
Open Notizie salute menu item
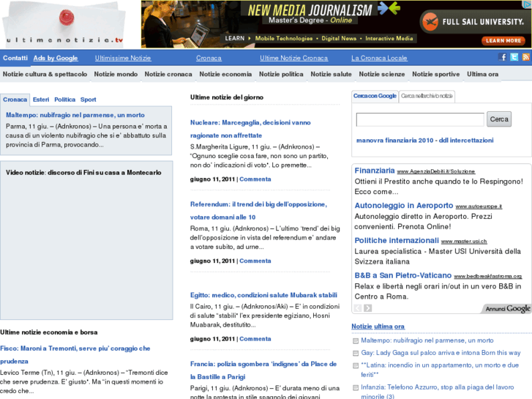coord(331,74)
